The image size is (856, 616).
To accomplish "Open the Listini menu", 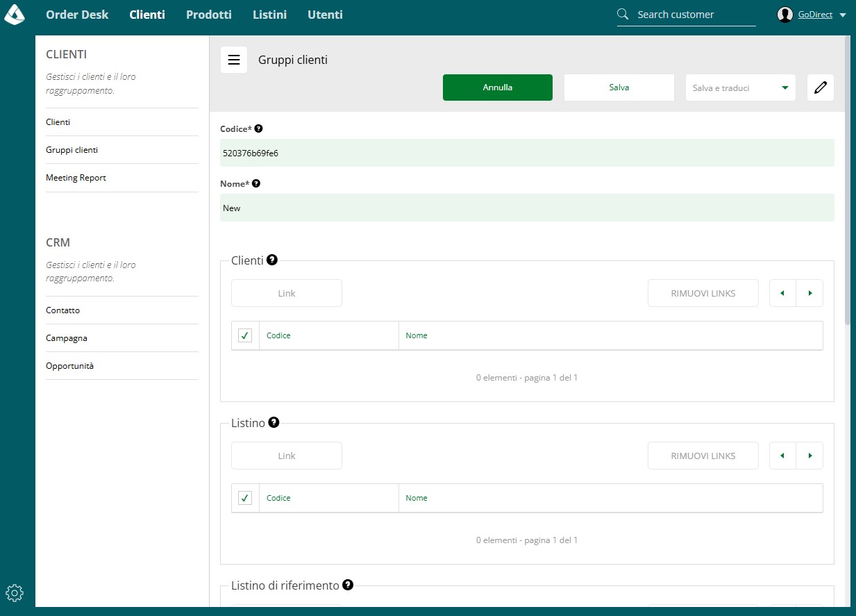I will click(269, 15).
